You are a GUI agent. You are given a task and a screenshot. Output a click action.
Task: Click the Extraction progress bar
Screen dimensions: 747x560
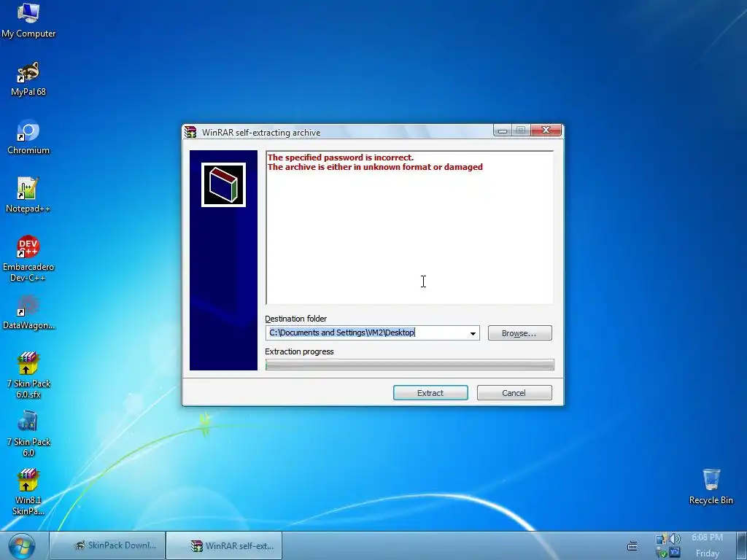click(410, 365)
